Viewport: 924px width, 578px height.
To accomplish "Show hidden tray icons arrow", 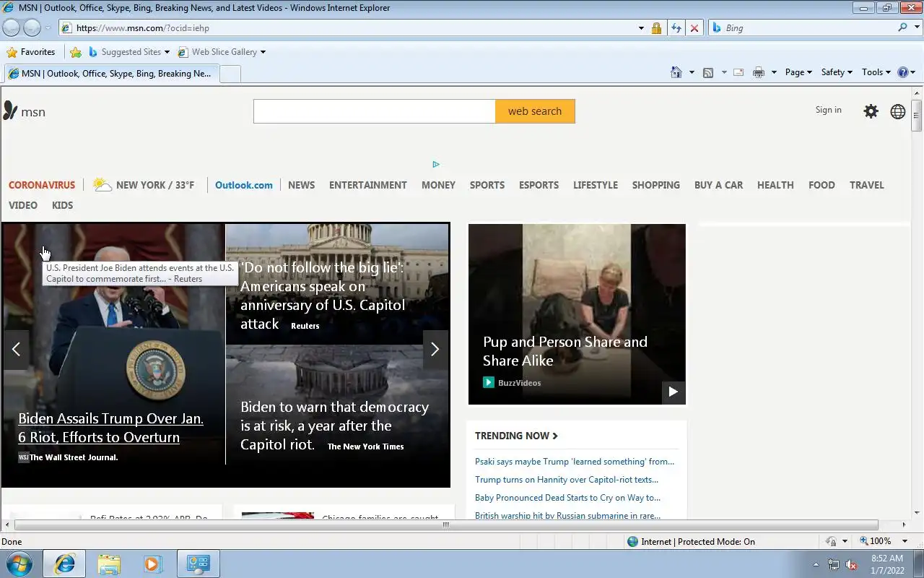I will [x=816, y=564].
